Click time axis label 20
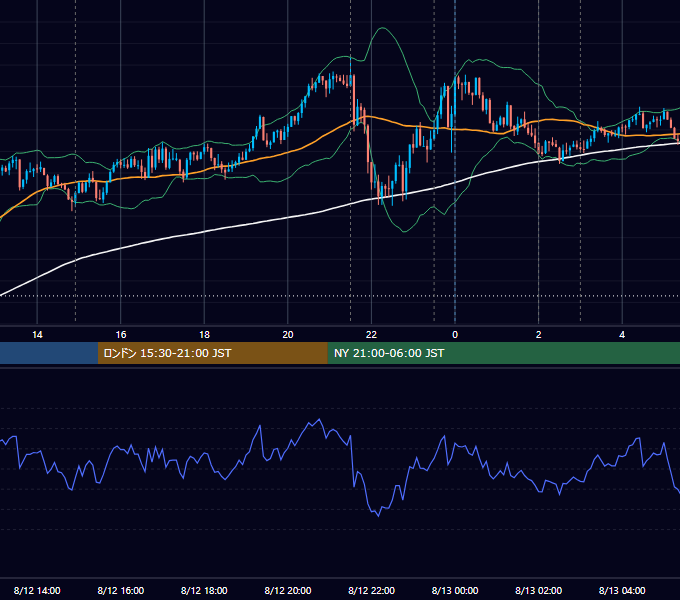Screen dimensions: 680x600 pyautogui.click(x=288, y=335)
